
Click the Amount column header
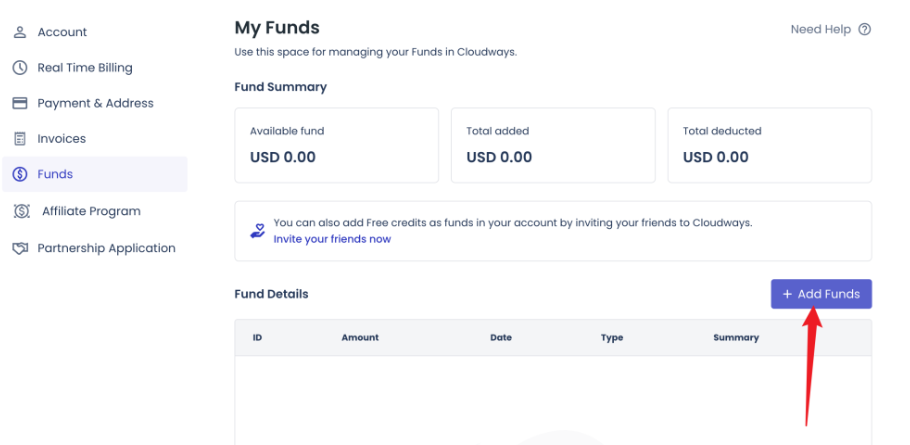click(x=360, y=338)
